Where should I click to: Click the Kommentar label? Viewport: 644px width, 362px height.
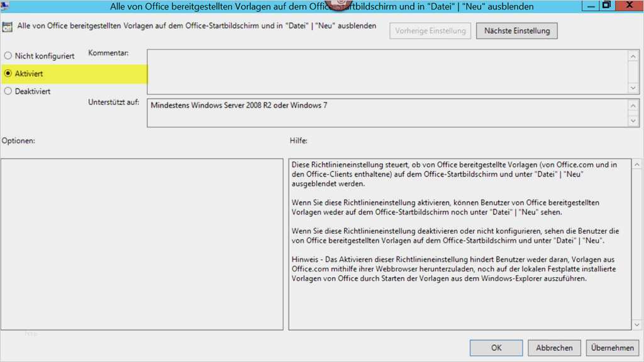(x=108, y=53)
